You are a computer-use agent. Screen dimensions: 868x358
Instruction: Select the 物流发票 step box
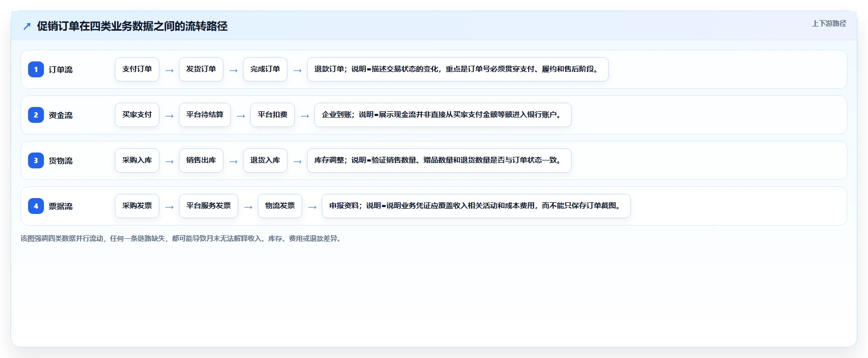click(x=280, y=206)
